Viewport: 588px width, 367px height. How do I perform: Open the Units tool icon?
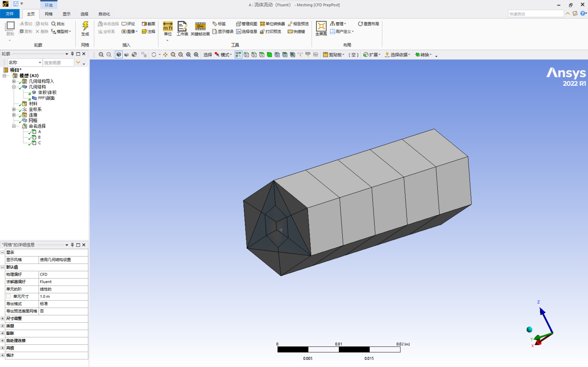pos(168,26)
